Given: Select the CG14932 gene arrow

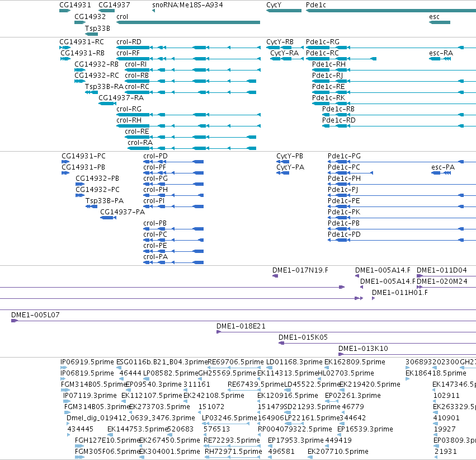Looking at the screenshot, I should 80,22.
